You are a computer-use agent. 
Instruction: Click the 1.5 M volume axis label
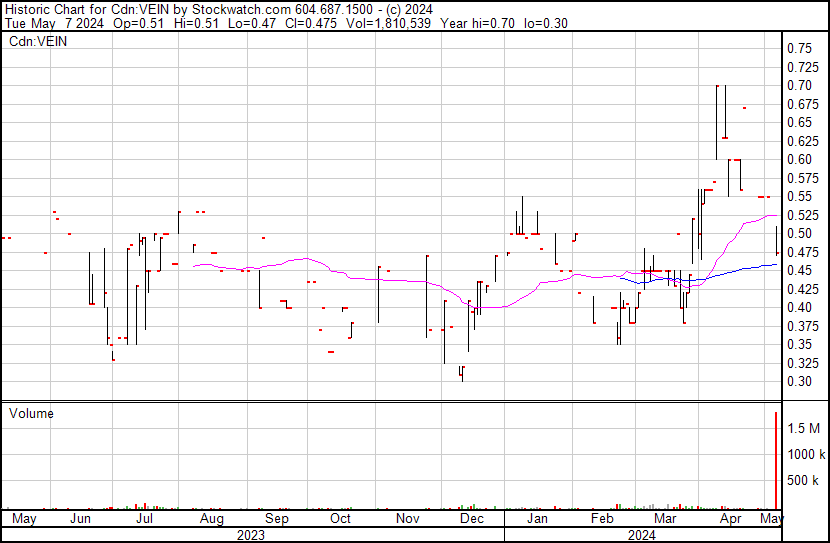pyautogui.click(x=804, y=428)
